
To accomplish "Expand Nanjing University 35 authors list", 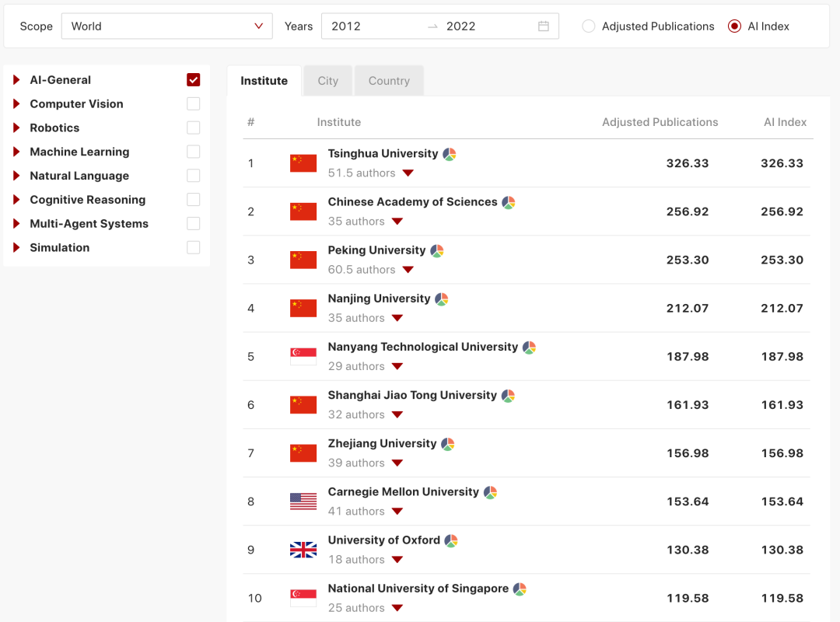I will point(397,318).
